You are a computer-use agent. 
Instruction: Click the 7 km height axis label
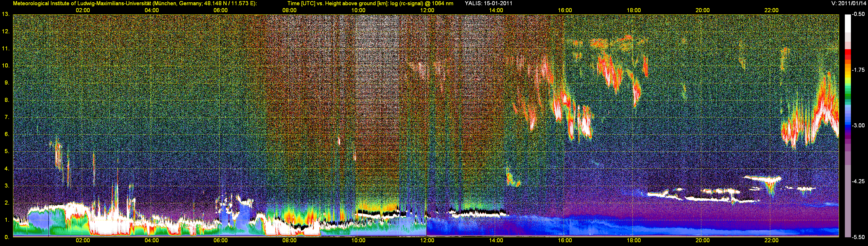(x=6, y=117)
